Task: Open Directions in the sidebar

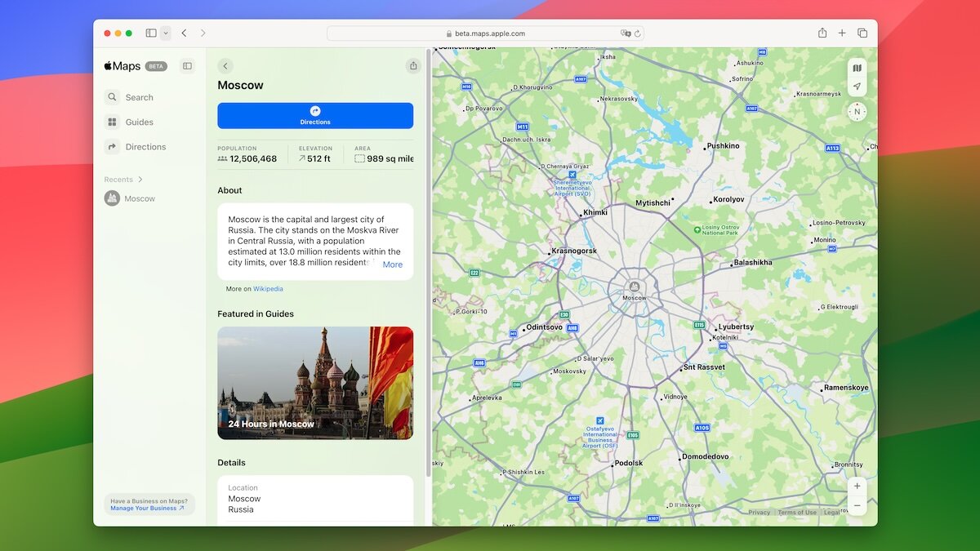Action: pos(136,147)
